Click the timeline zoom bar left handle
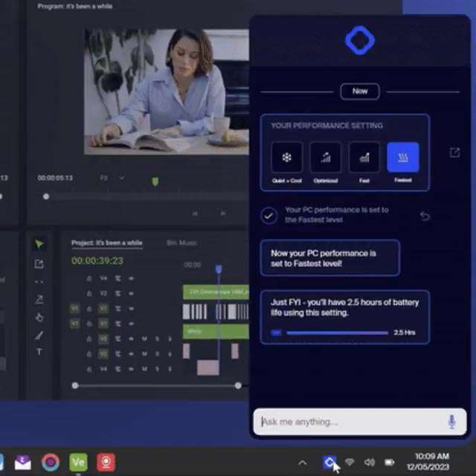The height and width of the screenshot is (476, 476). click(75, 385)
